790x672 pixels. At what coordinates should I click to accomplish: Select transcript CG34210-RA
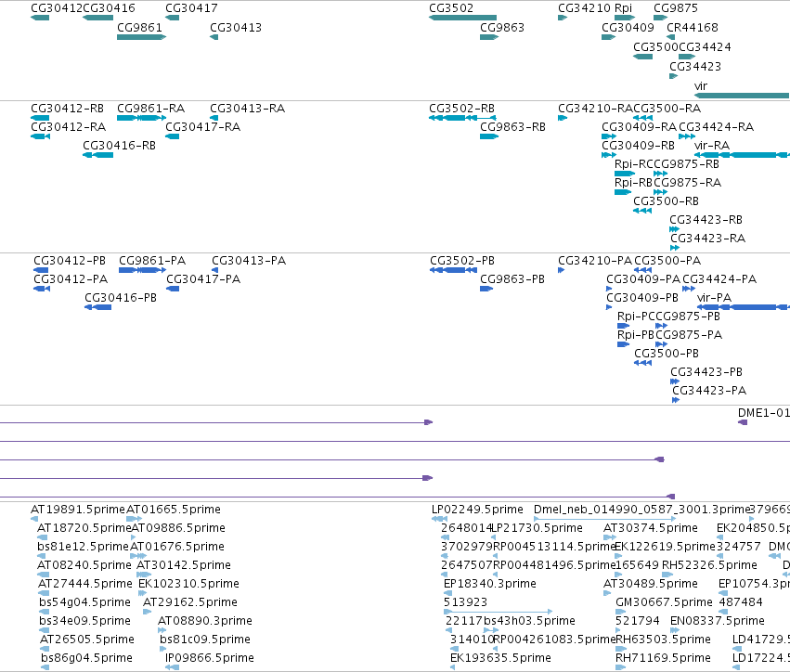click(596, 109)
